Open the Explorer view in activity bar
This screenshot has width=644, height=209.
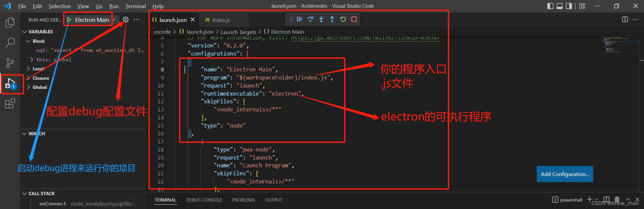(10, 23)
